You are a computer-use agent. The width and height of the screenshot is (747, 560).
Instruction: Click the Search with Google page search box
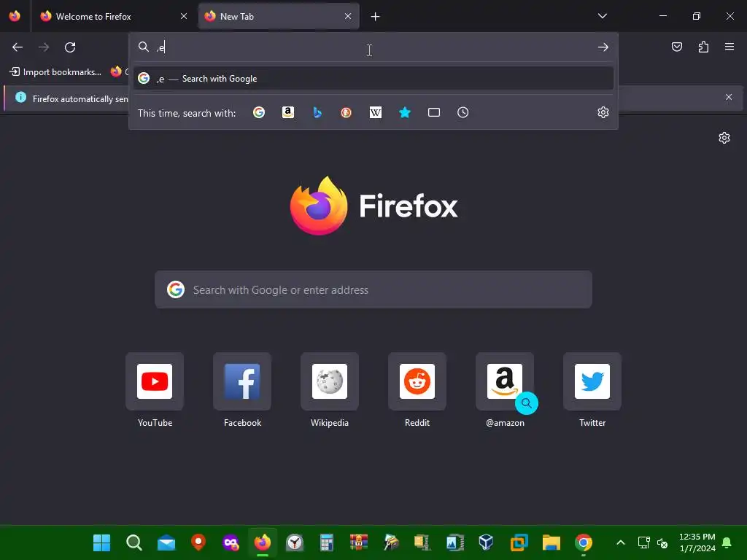[373, 289]
